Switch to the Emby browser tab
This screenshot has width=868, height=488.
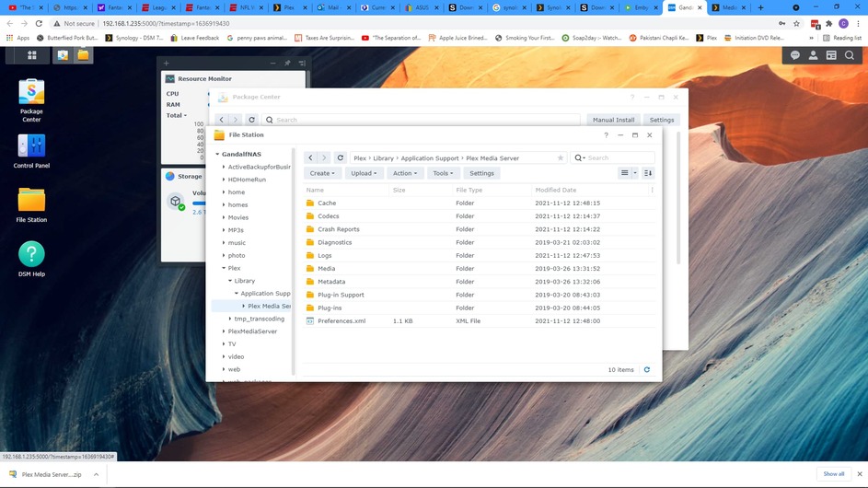click(641, 7)
